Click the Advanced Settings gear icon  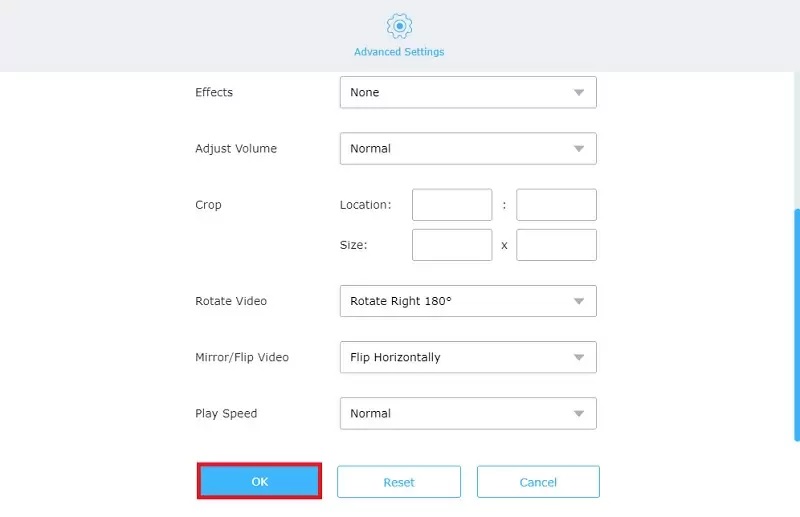(x=399, y=26)
